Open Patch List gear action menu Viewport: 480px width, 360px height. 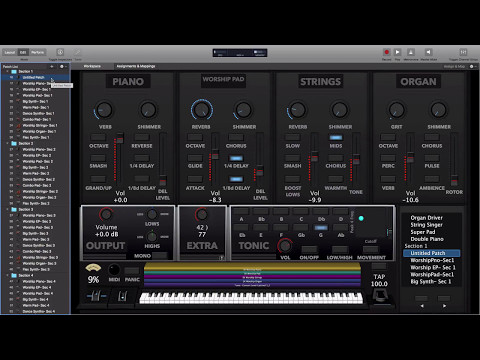pyautogui.click(x=62, y=66)
